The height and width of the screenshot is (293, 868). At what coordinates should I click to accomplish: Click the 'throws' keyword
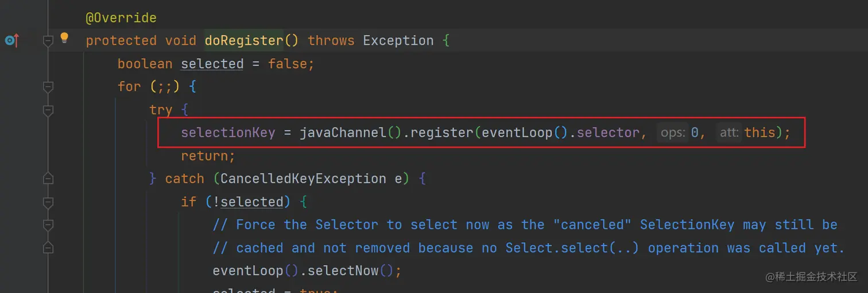pos(331,41)
